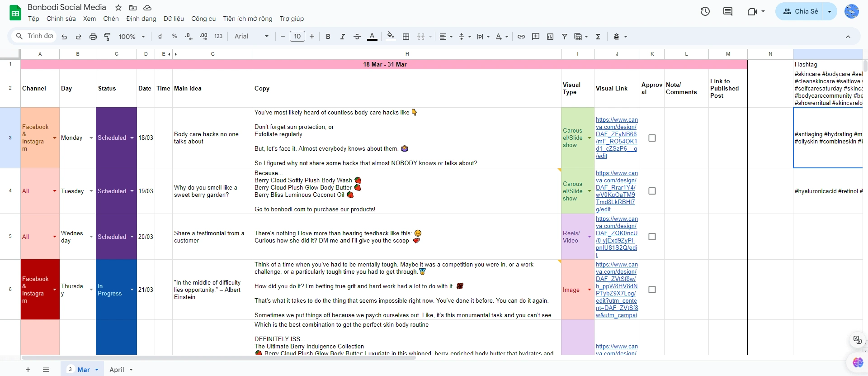Tick the Approval checkbox for 18/03
The height and width of the screenshot is (376, 868).
click(652, 138)
